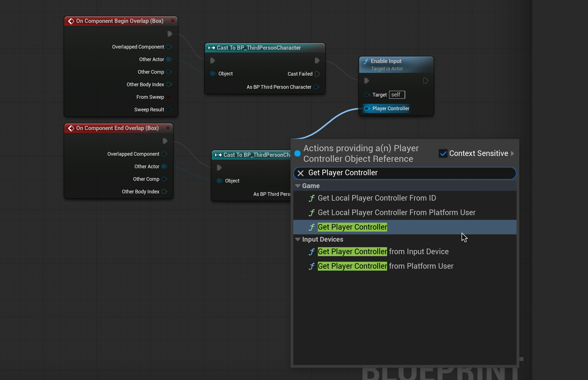Open Context Sensitive options arrow
The width and height of the screenshot is (588, 380).
(512, 153)
